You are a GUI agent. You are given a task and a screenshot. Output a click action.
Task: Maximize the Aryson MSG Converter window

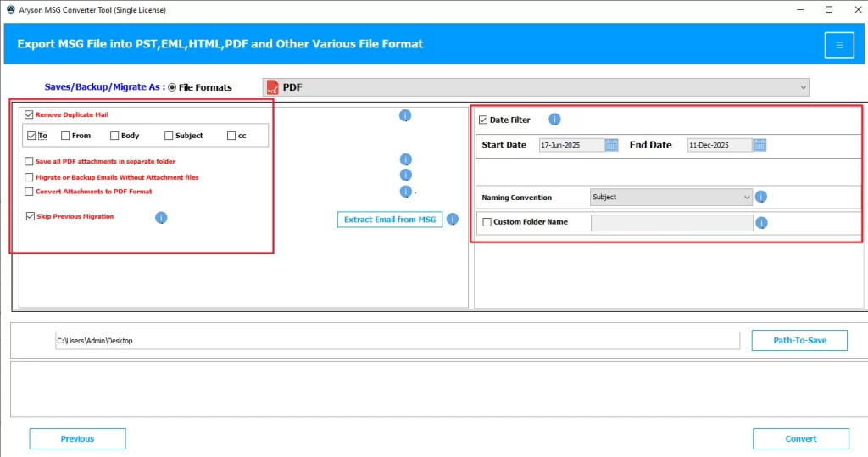829,10
